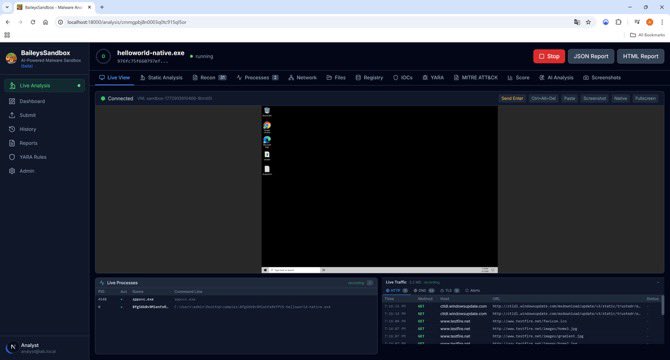Stop the running analysis
Viewport: 670px width, 360px height.
[x=549, y=56]
